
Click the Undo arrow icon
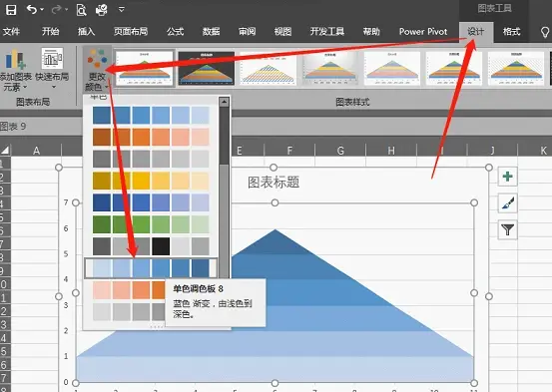tap(32, 10)
